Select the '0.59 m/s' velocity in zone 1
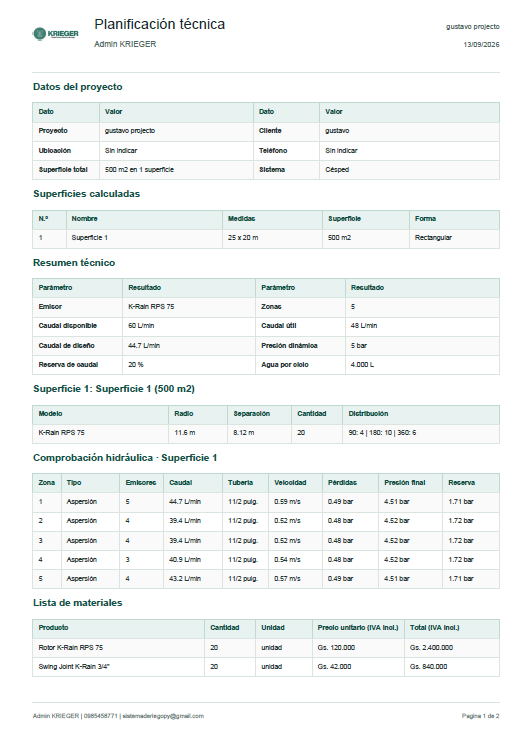Screen dimensions: 529x736 click(x=287, y=501)
